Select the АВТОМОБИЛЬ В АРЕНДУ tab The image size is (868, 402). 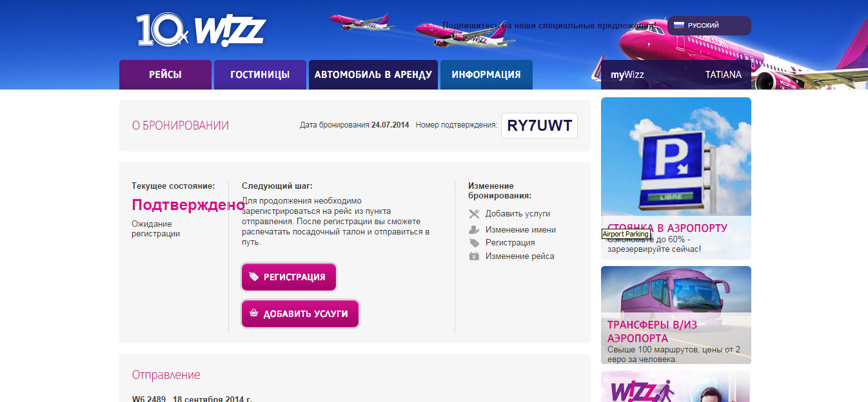(373, 75)
